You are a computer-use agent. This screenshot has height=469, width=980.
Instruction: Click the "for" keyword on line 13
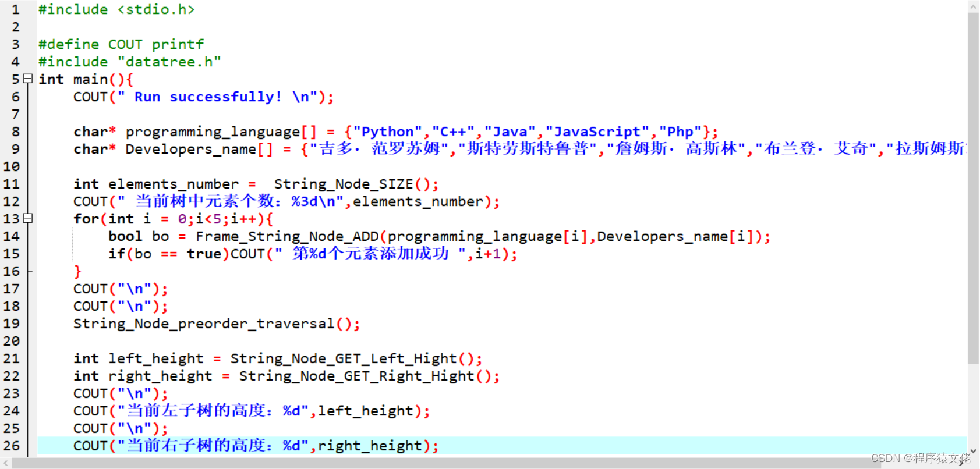pos(86,219)
